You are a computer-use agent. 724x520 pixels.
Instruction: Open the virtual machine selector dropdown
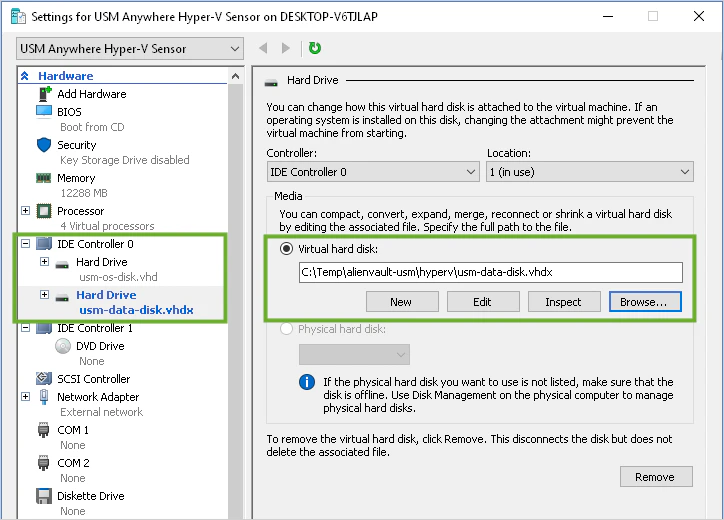pos(130,48)
